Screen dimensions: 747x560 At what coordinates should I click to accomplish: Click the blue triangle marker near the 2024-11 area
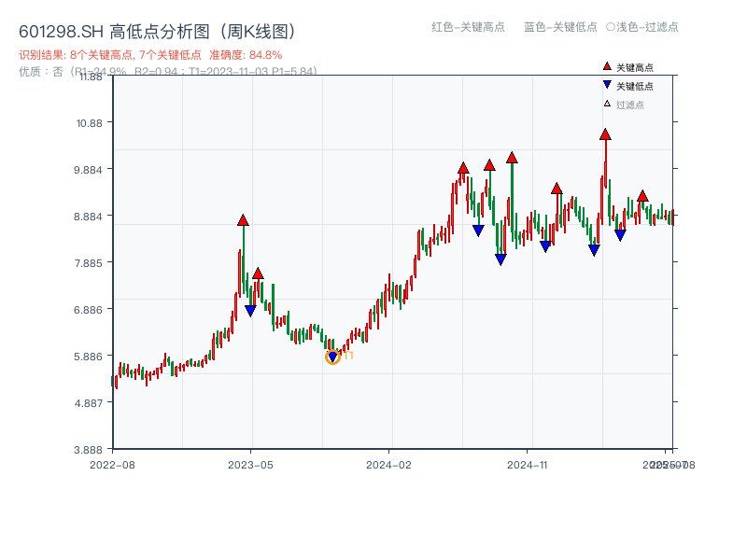[x=544, y=245]
